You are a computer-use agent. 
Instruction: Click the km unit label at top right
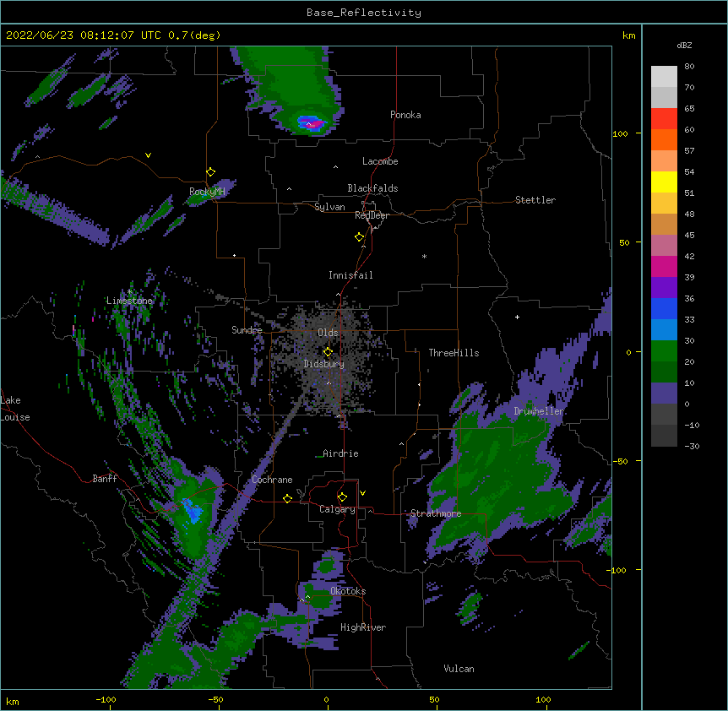[628, 35]
